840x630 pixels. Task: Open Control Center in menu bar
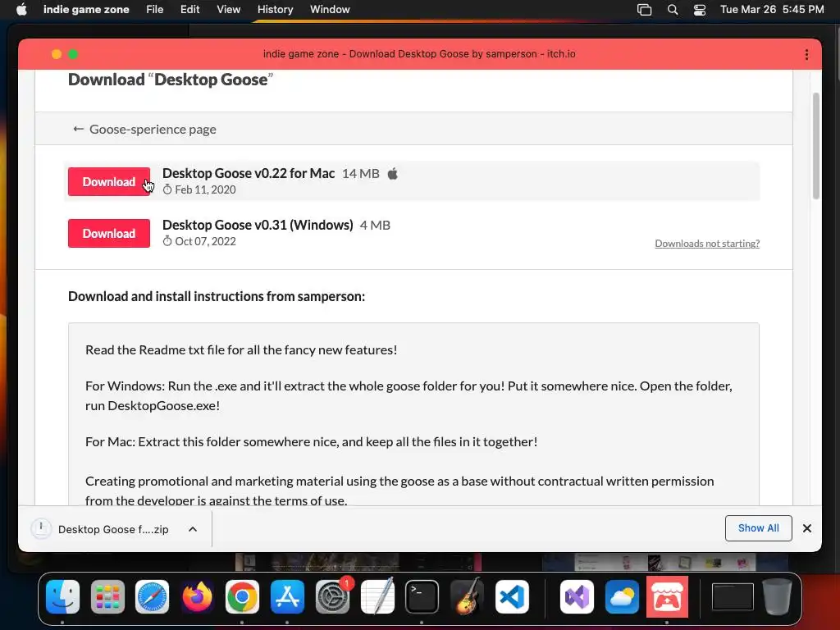coord(699,10)
